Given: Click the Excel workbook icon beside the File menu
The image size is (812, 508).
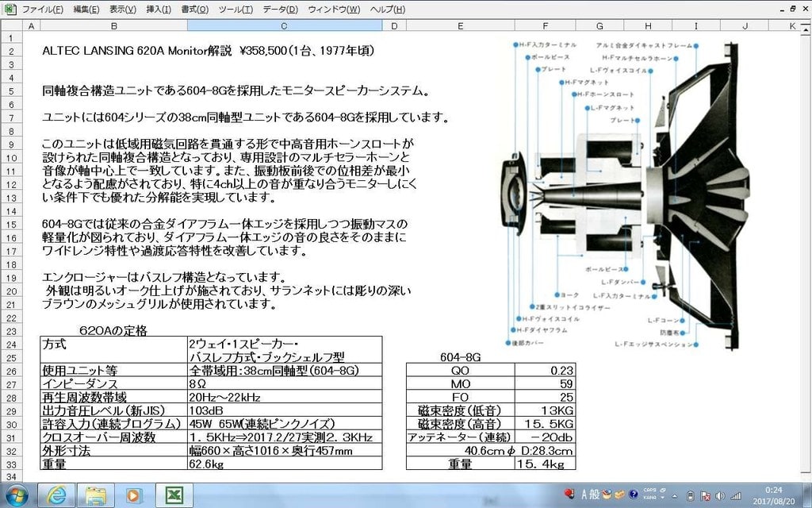Looking at the screenshot, I should (x=10, y=9).
